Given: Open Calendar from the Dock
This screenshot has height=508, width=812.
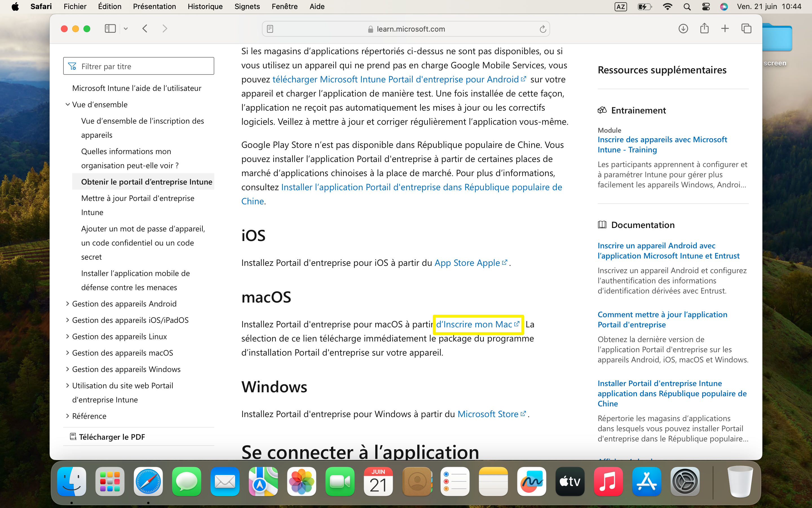Looking at the screenshot, I should 378,481.
